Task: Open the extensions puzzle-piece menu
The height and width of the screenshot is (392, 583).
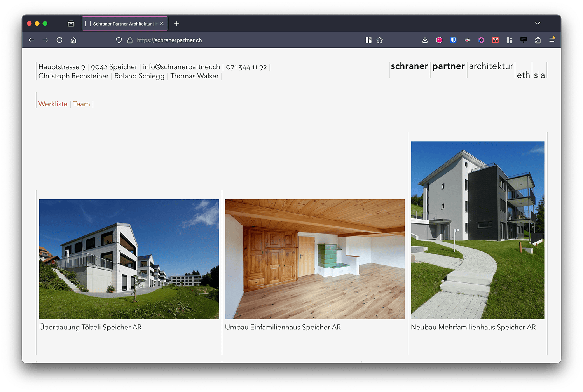Action: tap(538, 40)
